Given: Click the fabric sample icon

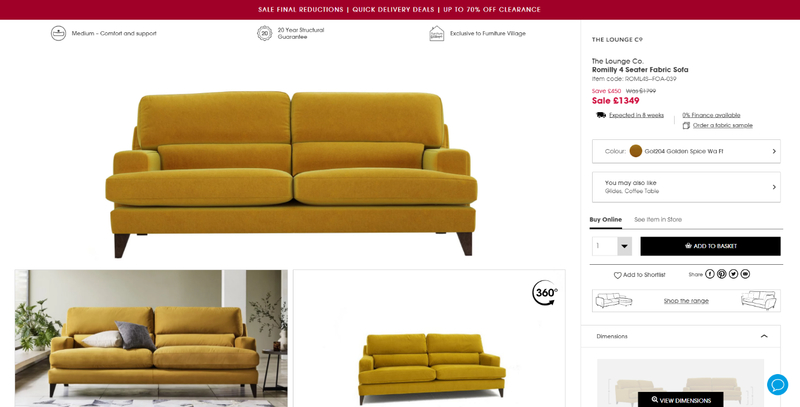Looking at the screenshot, I should [686, 125].
